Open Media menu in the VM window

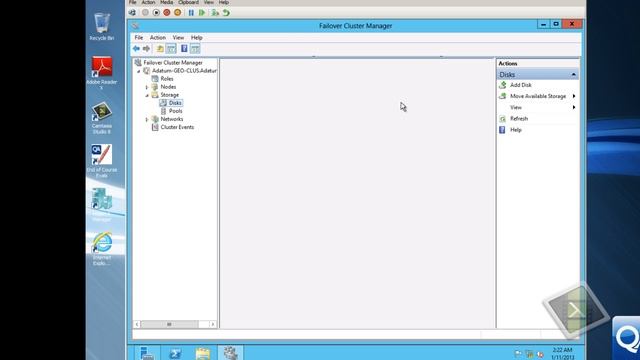[x=166, y=2]
